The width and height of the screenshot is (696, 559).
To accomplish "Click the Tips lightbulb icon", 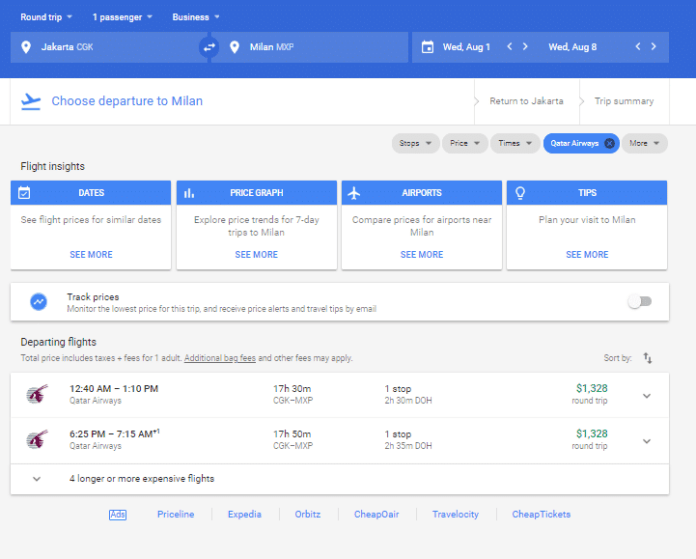I will click(520, 193).
